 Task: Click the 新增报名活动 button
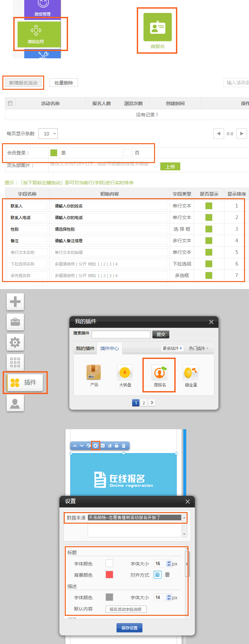click(23, 83)
